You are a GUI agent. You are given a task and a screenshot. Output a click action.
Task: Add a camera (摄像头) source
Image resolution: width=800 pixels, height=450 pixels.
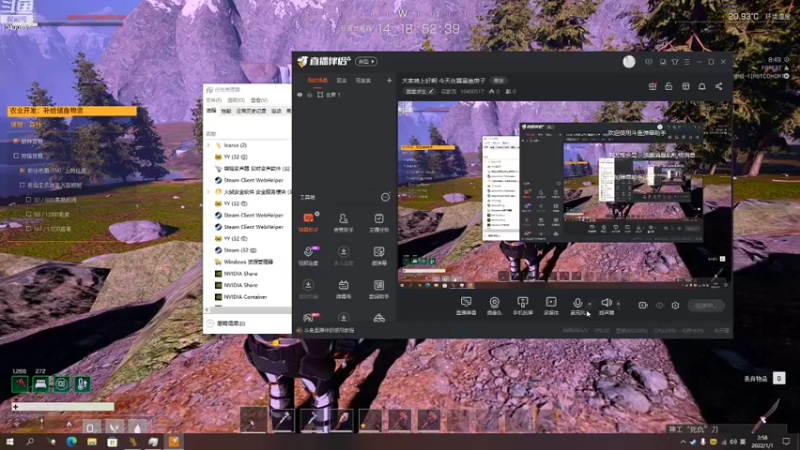tap(494, 306)
